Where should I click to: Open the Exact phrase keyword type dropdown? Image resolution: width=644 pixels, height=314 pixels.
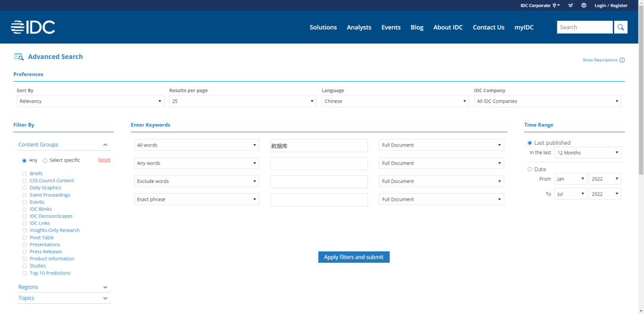(x=197, y=199)
